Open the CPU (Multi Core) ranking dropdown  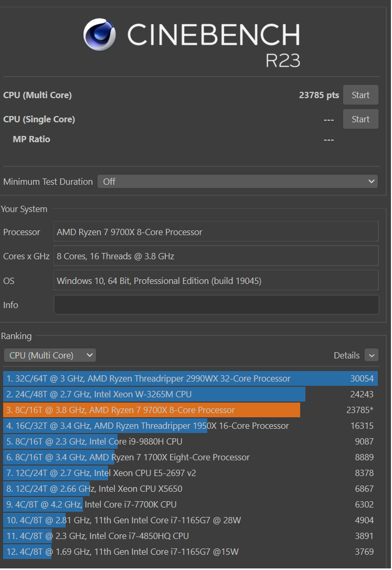(x=50, y=355)
